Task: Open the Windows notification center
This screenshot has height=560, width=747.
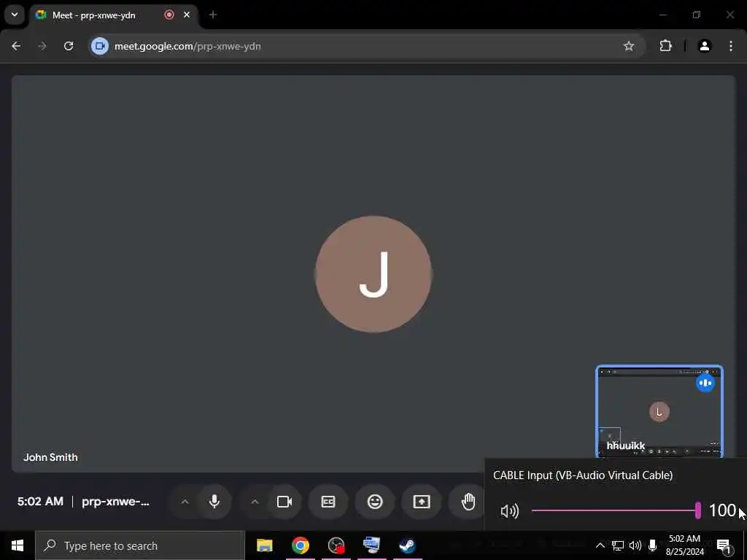Action: tap(723, 546)
